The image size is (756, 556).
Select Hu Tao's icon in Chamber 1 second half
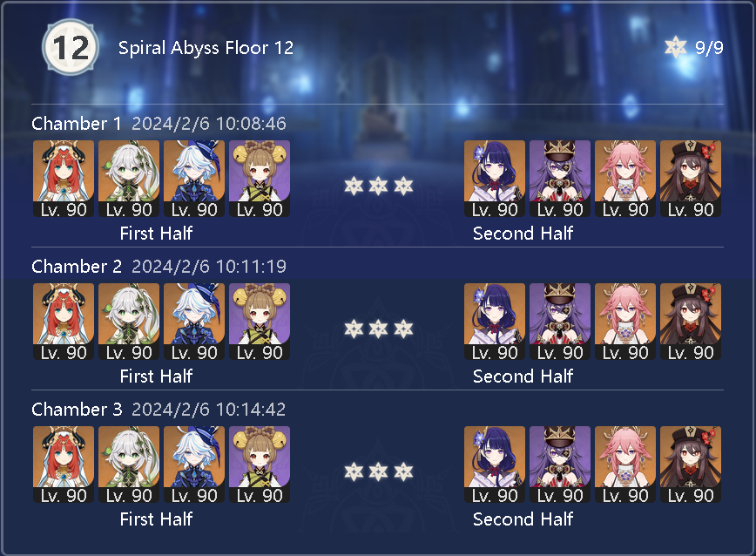click(x=691, y=179)
